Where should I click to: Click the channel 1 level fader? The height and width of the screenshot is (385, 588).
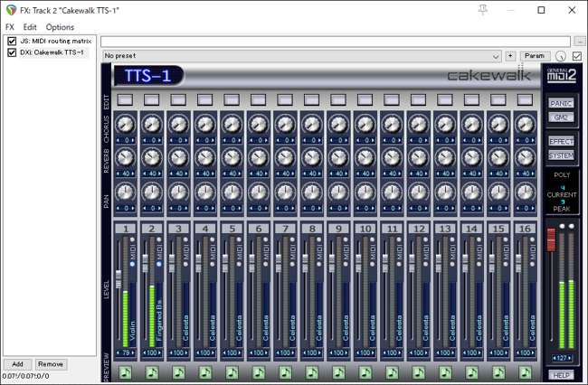119,279
